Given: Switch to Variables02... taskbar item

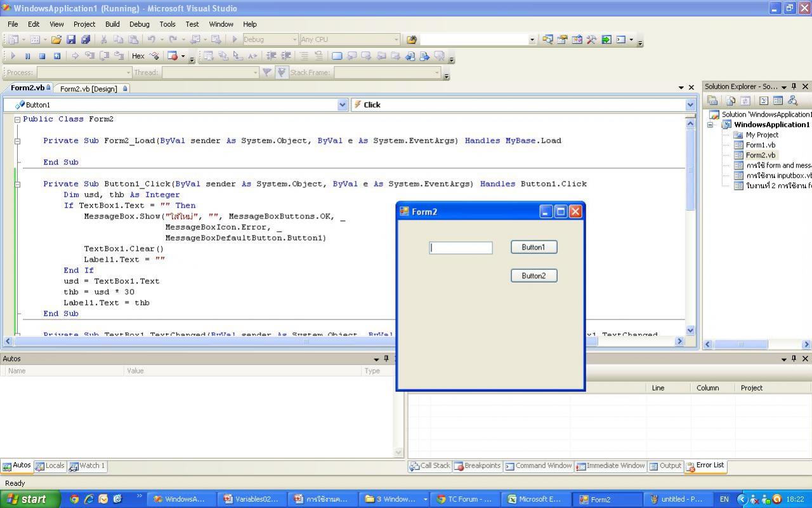Looking at the screenshot, I should (251, 499).
